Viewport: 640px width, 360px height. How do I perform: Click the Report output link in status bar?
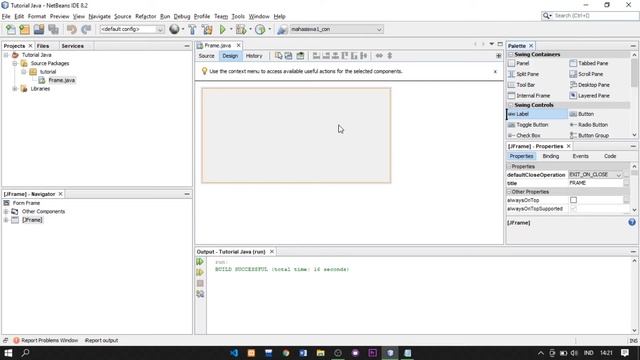click(x=101, y=340)
